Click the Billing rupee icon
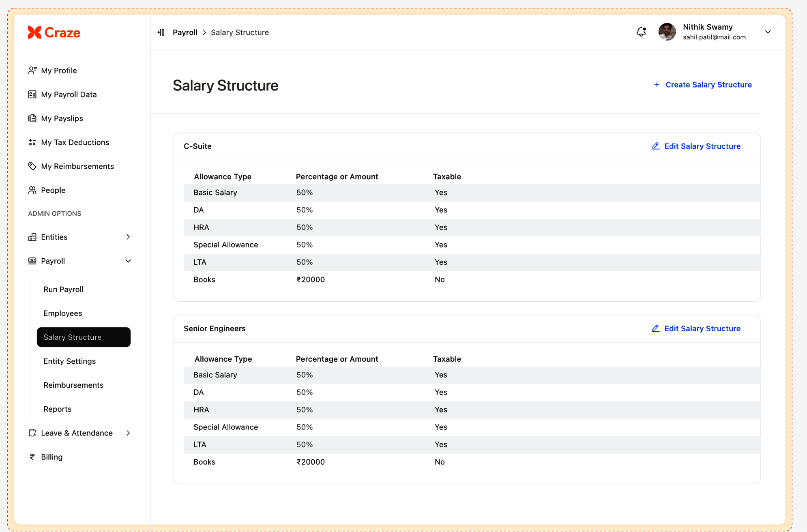 [32, 457]
